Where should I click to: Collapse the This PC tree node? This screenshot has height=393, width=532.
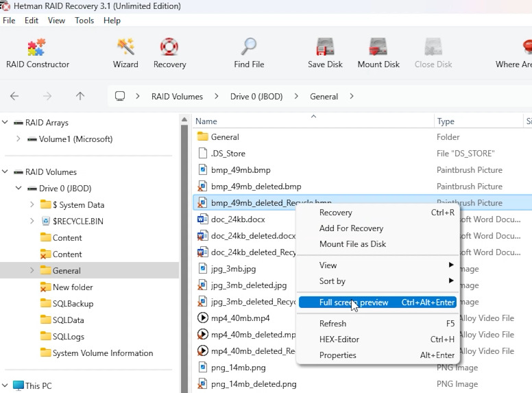coord(5,385)
